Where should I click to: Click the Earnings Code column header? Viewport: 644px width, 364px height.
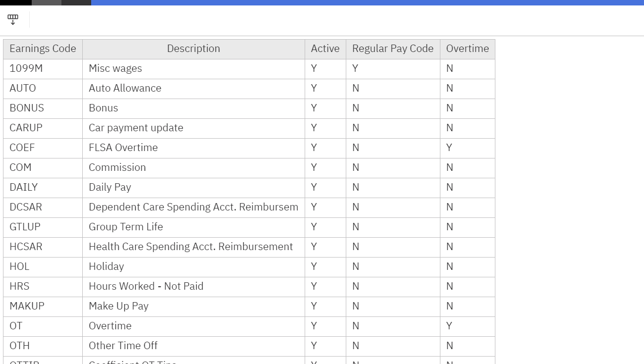pos(43,49)
